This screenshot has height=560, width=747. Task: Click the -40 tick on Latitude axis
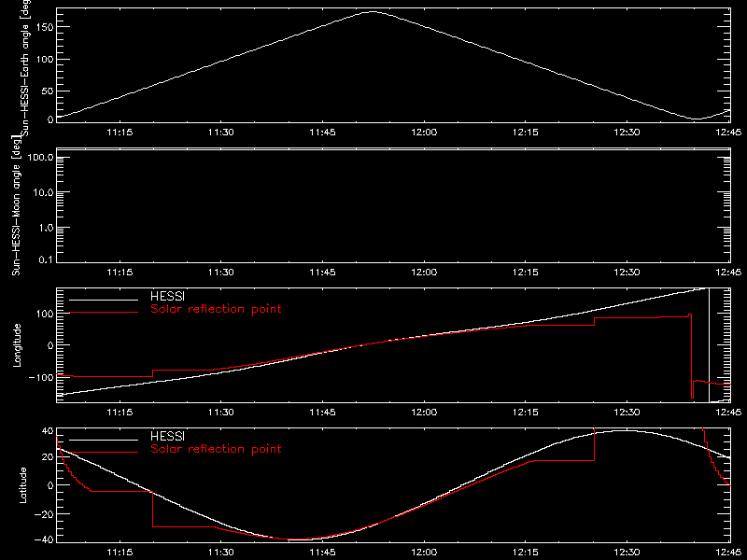coord(44,539)
